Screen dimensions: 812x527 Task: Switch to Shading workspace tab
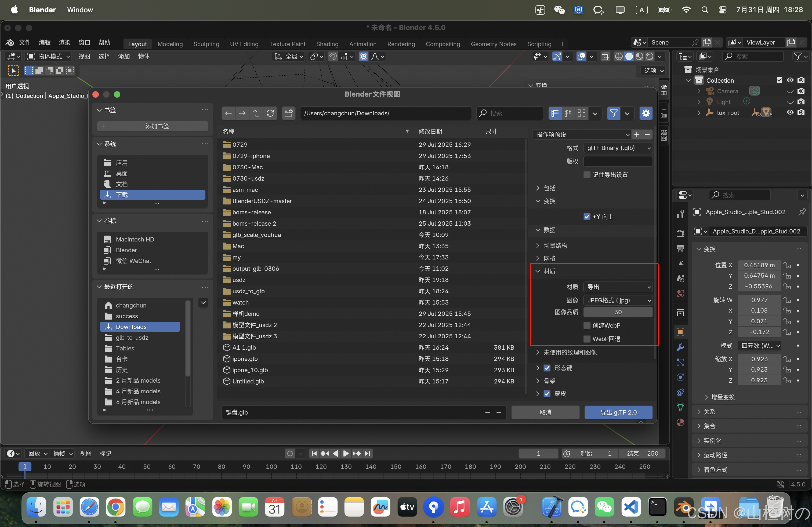(x=327, y=44)
